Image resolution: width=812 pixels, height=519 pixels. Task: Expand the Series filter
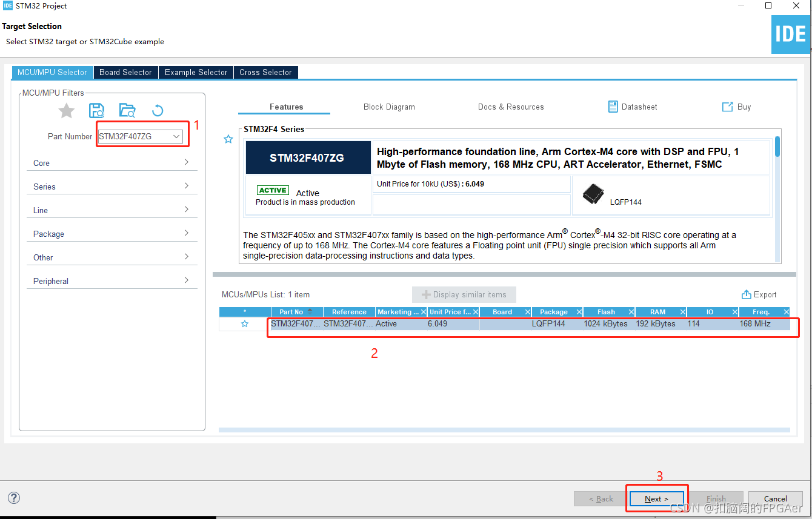pos(112,186)
